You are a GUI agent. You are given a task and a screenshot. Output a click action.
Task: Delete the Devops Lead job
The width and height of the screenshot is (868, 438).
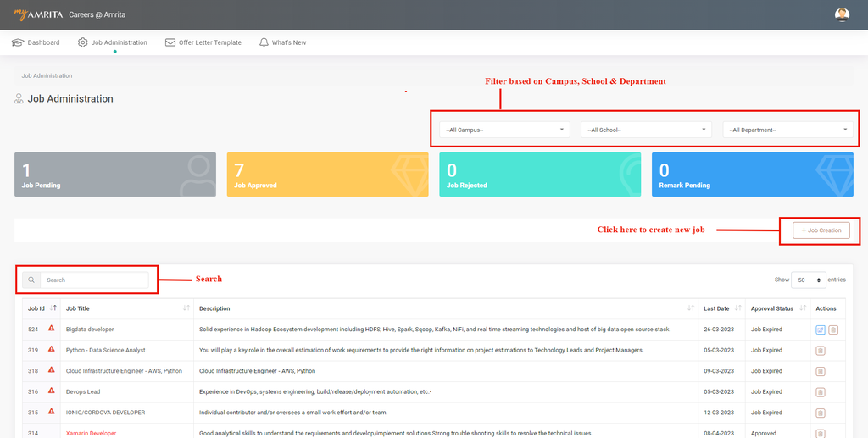(820, 391)
